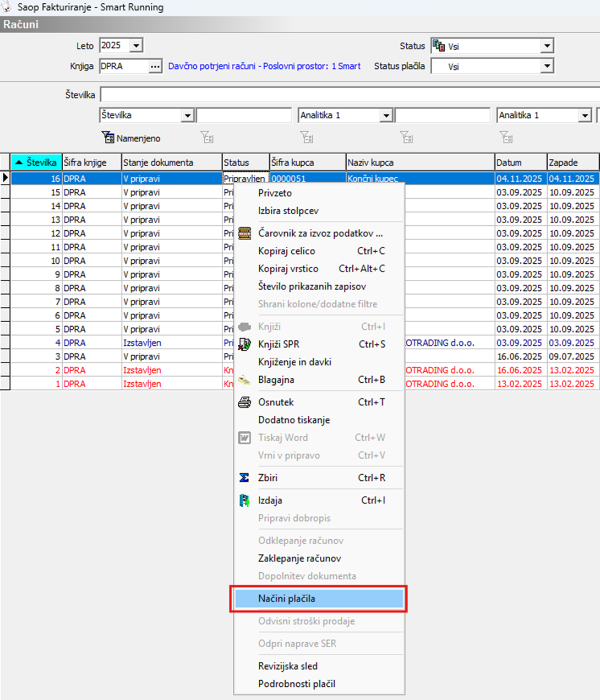The width and height of the screenshot is (600, 700).
Task: Open the Status plačila dropdown
Action: pos(547,66)
